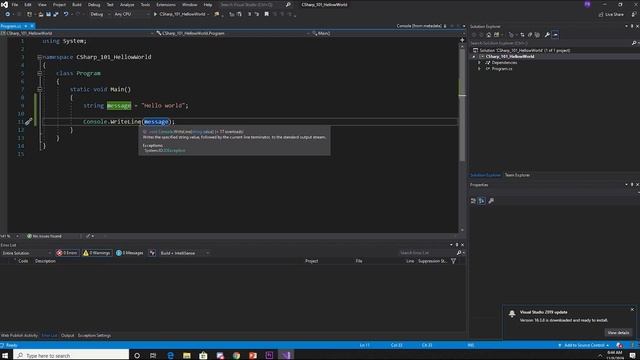640x360 pixels.
Task: Open the Entire Solution scope dropdown
Action: [27, 253]
